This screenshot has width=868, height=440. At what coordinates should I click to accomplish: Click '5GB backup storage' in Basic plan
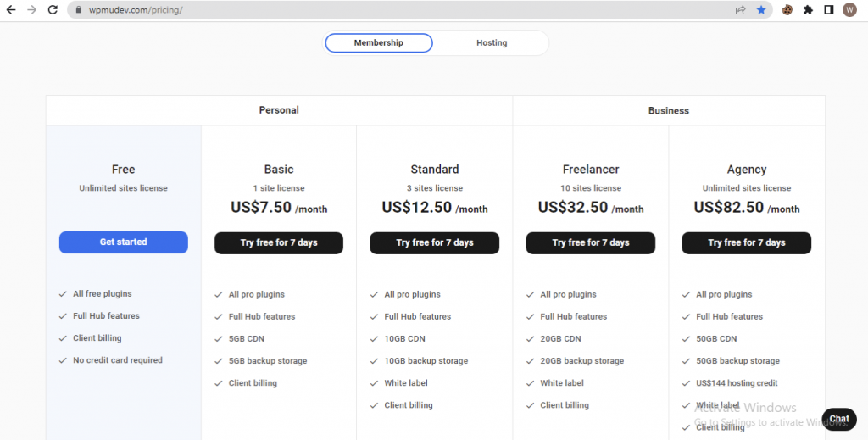(268, 361)
